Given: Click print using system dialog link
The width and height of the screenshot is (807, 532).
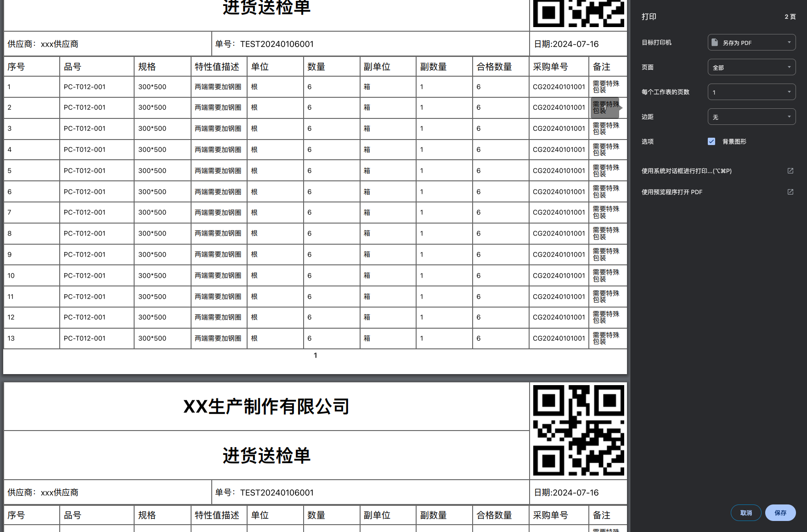Looking at the screenshot, I should coord(686,171).
